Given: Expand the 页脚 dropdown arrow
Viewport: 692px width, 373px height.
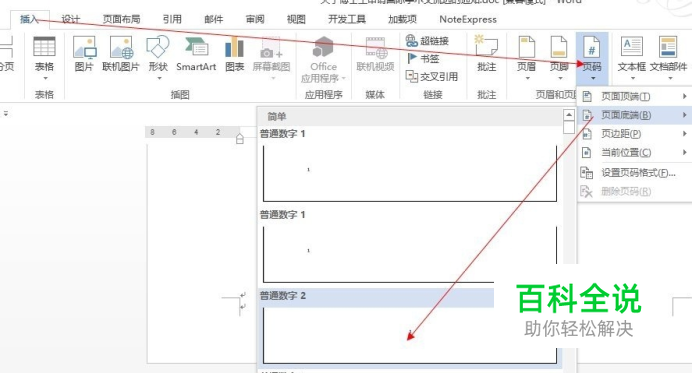Looking at the screenshot, I should click(x=560, y=79).
